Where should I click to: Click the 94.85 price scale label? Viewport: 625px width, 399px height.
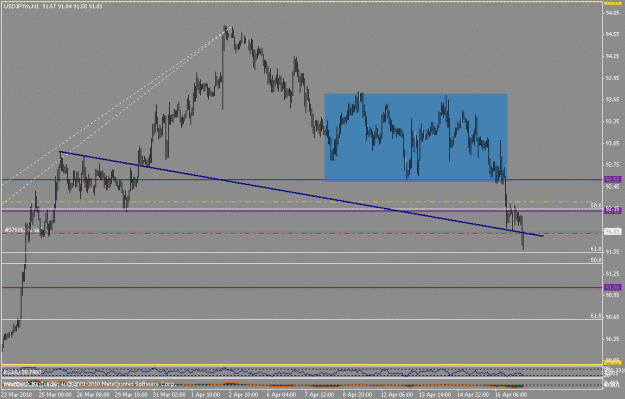point(612,13)
